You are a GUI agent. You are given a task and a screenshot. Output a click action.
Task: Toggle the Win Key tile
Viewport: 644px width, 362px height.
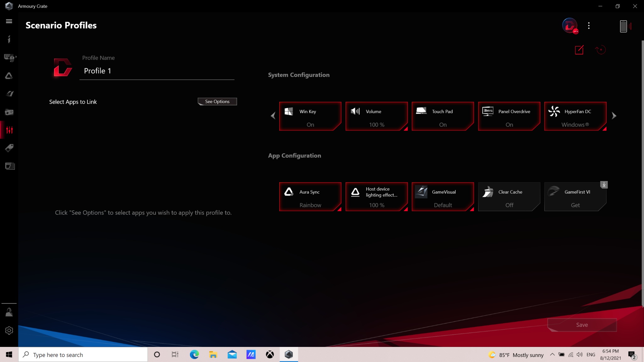click(x=310, y=116)
